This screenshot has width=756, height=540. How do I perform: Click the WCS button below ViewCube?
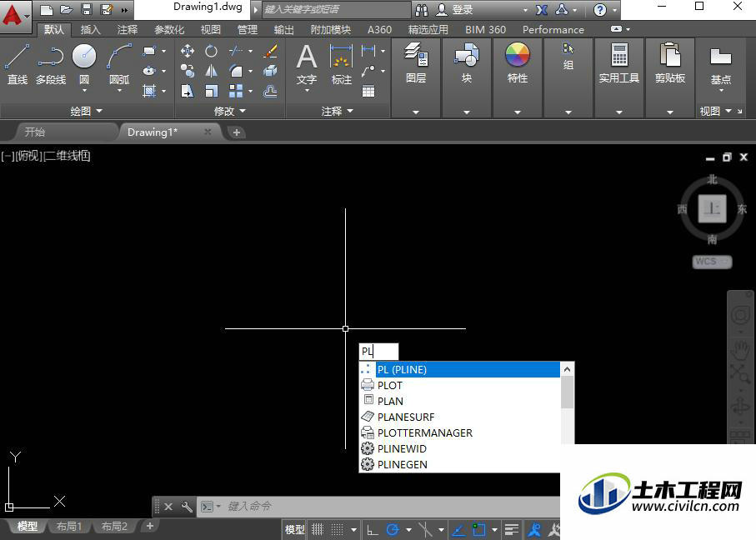click(x=712, y=262)
